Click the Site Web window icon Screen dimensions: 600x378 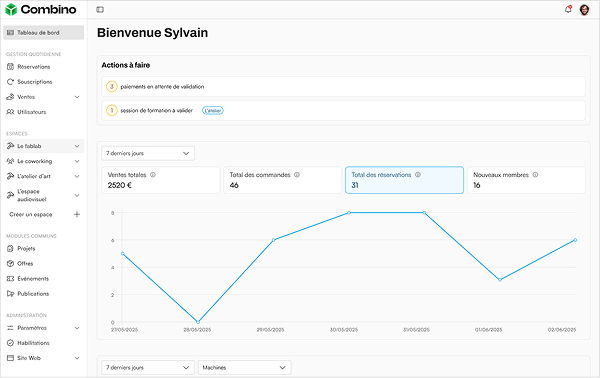(10, 358)
